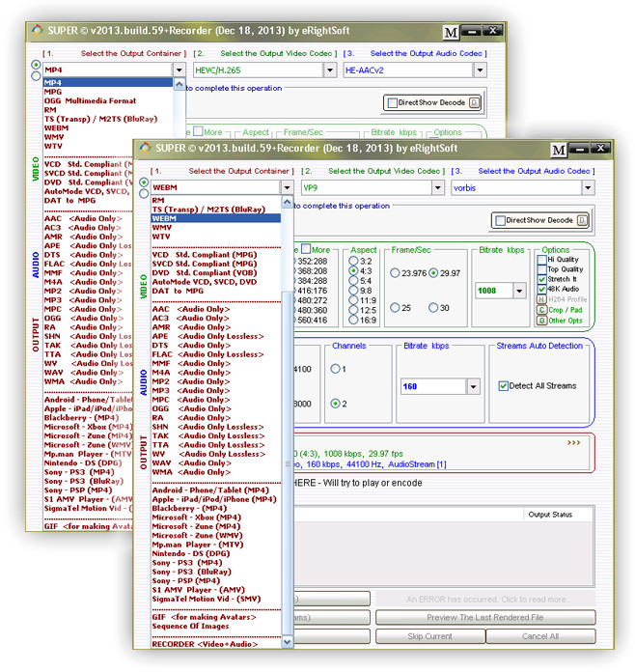Click Skip Current button
This screenshot has width=635, height=672.
430,636
